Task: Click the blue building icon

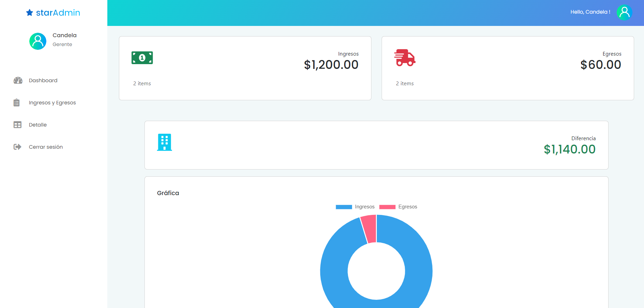Action: [165, 142]
